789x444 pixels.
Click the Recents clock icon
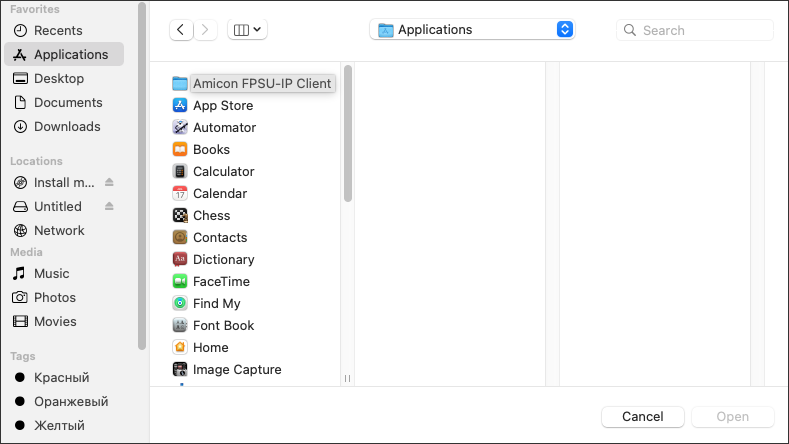point(20,31)
